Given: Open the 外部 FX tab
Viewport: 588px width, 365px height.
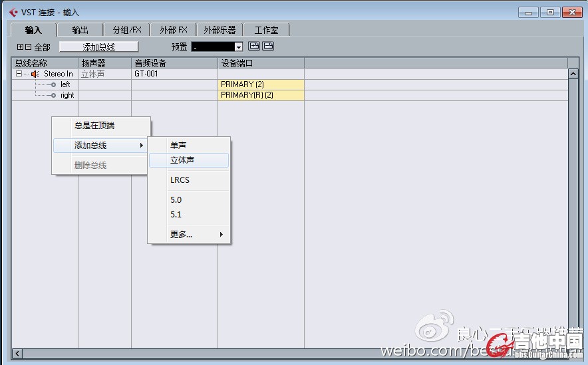Looking at the screenshot, I should click(x=174, y=30).
